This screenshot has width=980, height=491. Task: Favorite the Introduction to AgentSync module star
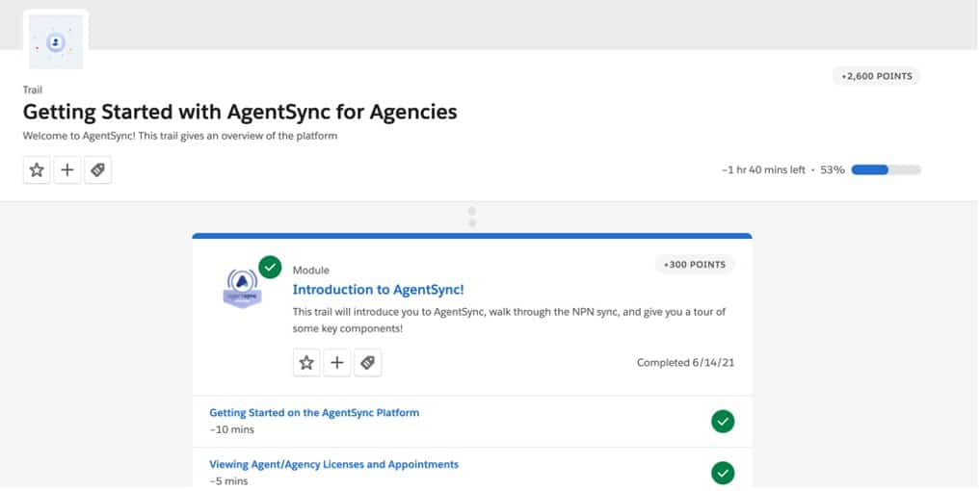pos(306,362)
